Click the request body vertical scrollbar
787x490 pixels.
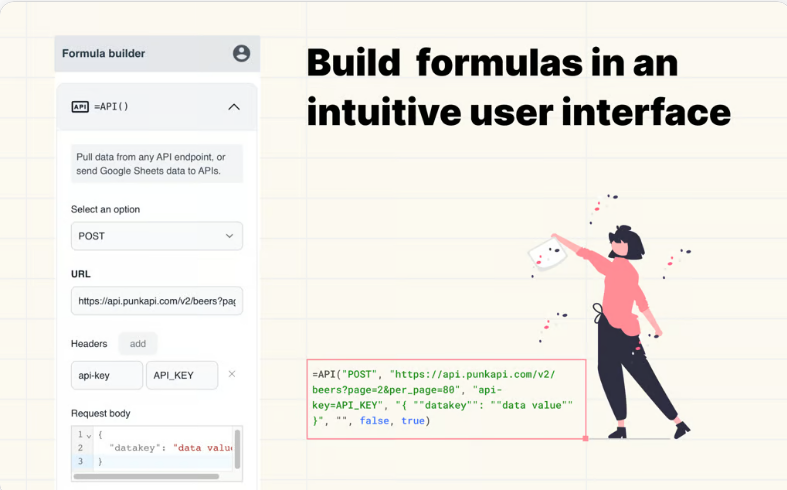pos(237,446)
